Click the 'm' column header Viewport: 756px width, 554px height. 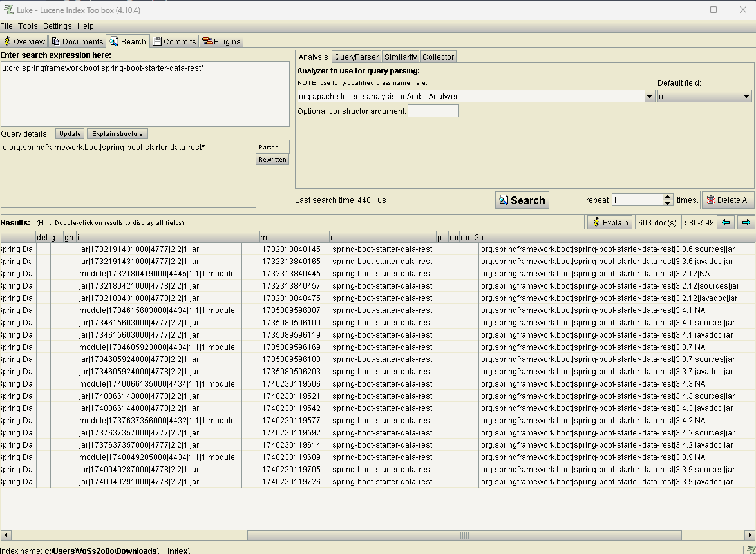[x=294, y=237]
